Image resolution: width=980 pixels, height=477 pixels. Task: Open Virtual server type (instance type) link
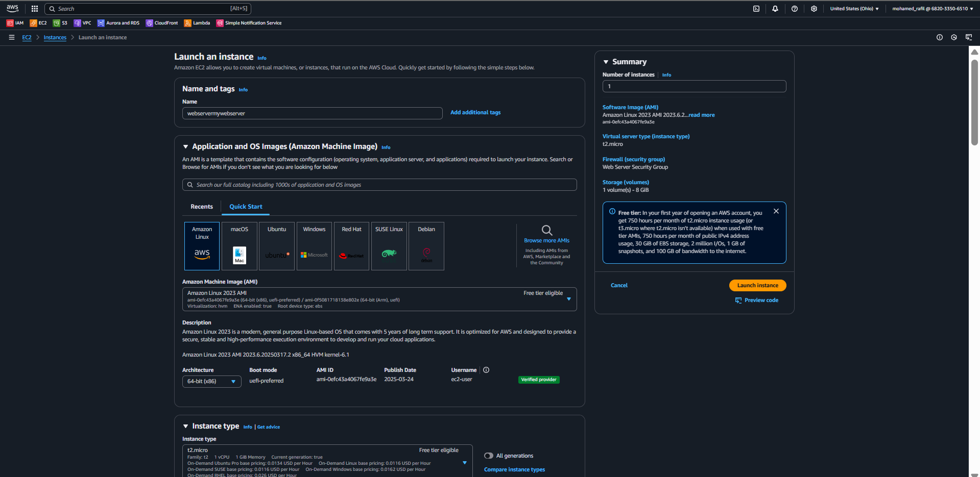[646, 136]
